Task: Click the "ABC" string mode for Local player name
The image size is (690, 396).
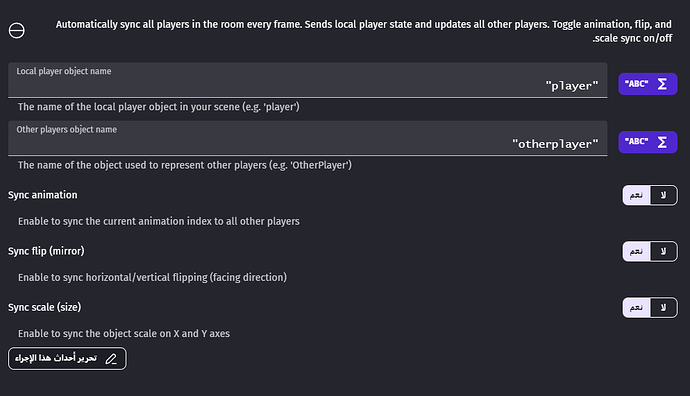Action: click(x=636, y=84)
